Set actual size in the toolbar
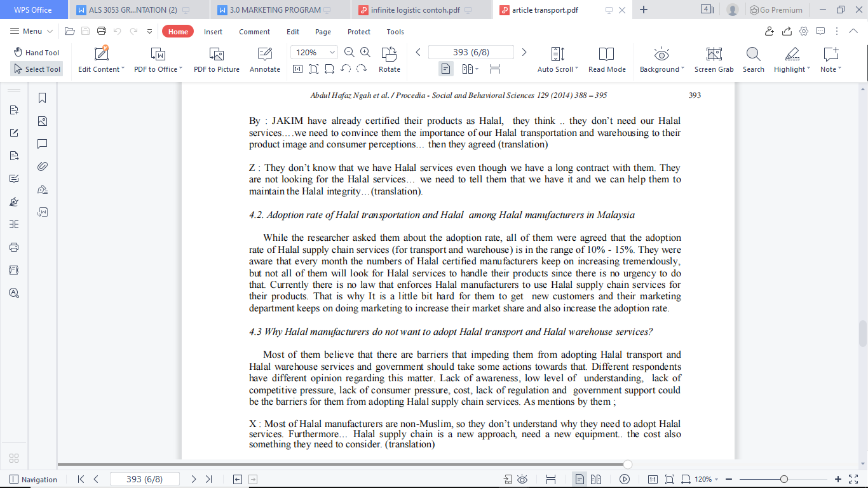Screen dimensions: 868x488 click(297, 69)
